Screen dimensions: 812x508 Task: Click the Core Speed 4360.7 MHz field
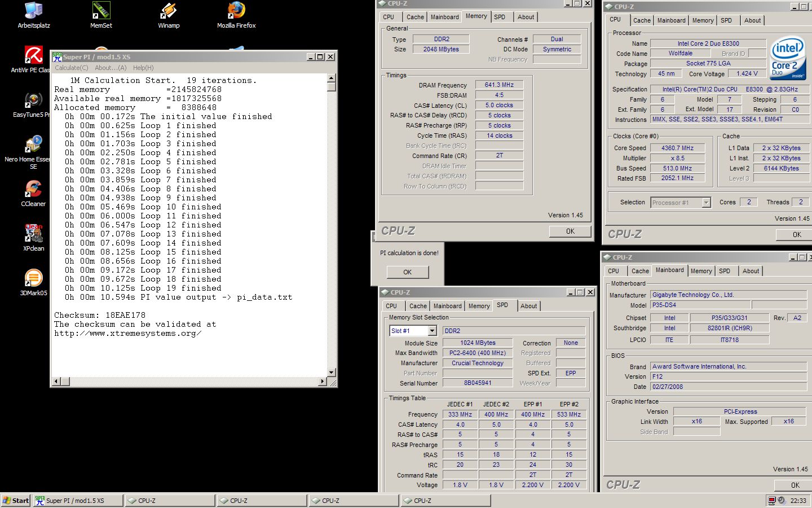(678, 148)
